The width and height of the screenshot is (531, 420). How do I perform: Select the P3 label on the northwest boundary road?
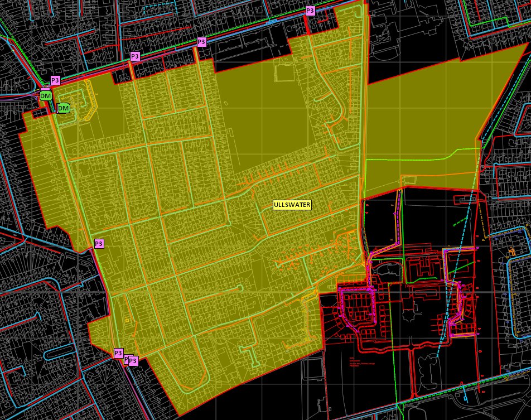coord(134,56)
